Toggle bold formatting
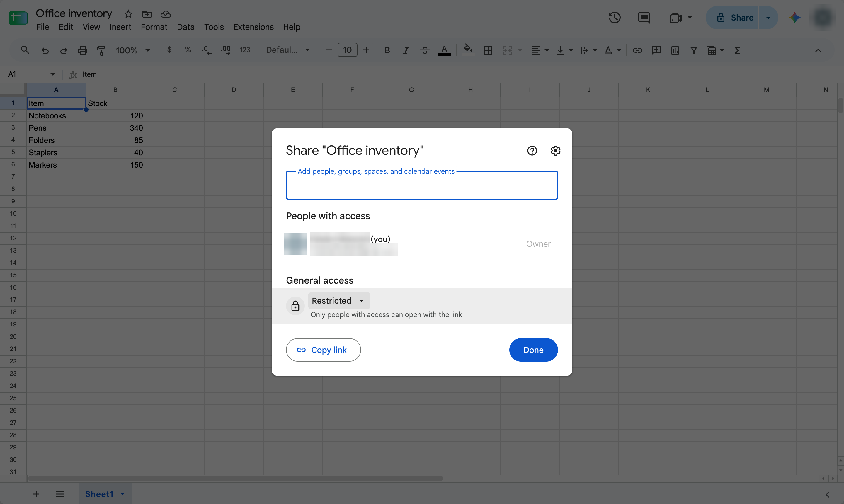This screenshot has height=504, width=844. tap(387, 50)
